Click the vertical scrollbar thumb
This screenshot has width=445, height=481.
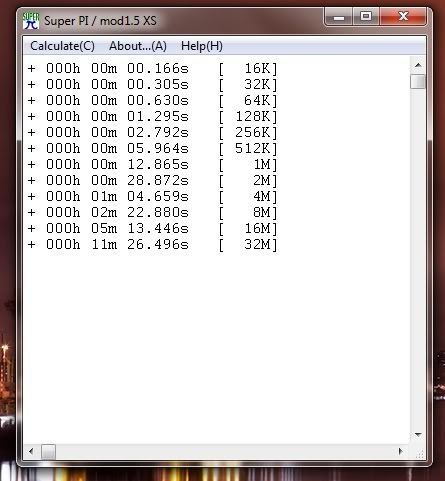pos(418,81)
